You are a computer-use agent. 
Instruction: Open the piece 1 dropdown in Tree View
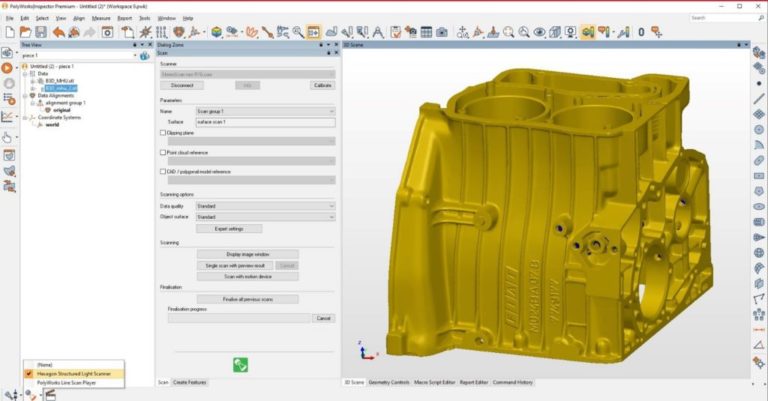(x=135, y=55)
